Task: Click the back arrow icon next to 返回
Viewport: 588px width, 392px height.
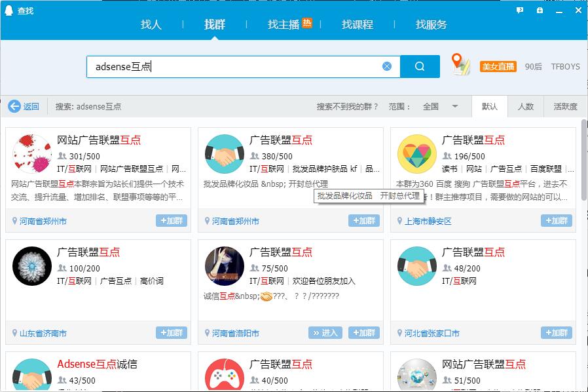Action: tap(14, 106)
